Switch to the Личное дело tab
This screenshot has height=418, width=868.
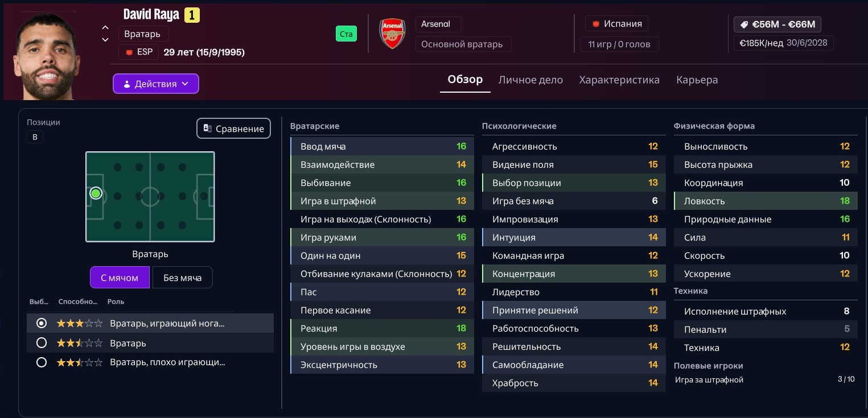[530, 80]
